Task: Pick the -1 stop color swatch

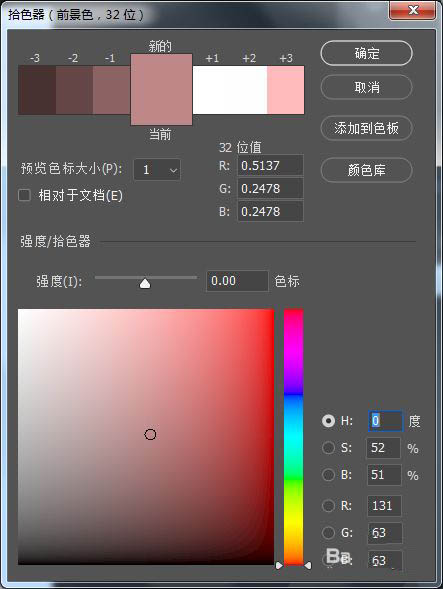Action: (x=112, y=90)
